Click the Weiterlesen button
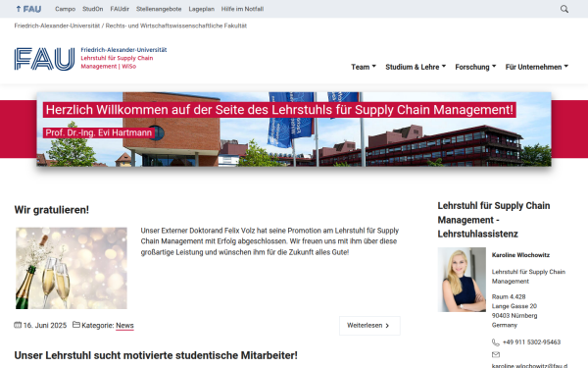This screenshot has height=368, width=588. point(369,326)
